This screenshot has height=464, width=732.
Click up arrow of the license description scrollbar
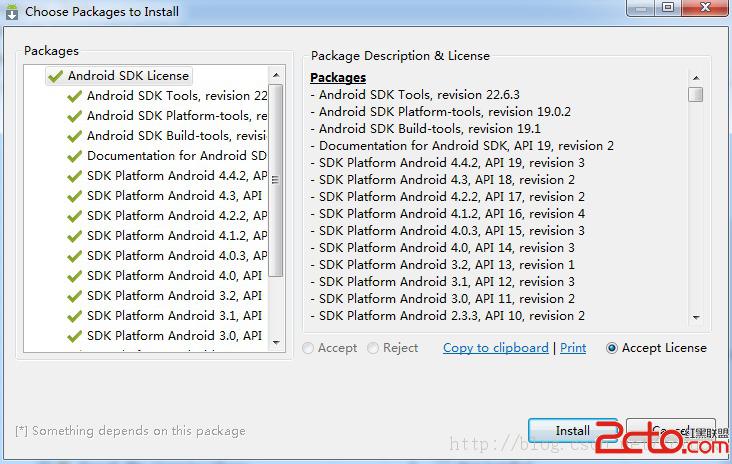coord(695,76)
